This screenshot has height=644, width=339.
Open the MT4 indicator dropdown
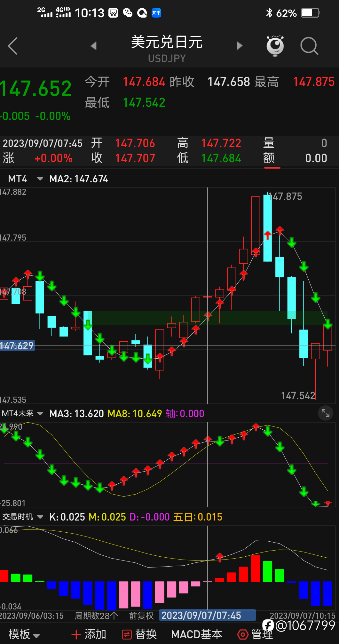[x=40, y=179]
